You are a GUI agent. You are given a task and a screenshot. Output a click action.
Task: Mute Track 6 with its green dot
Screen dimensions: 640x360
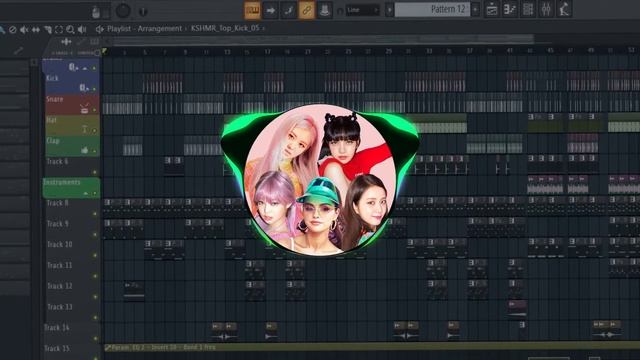95,172
